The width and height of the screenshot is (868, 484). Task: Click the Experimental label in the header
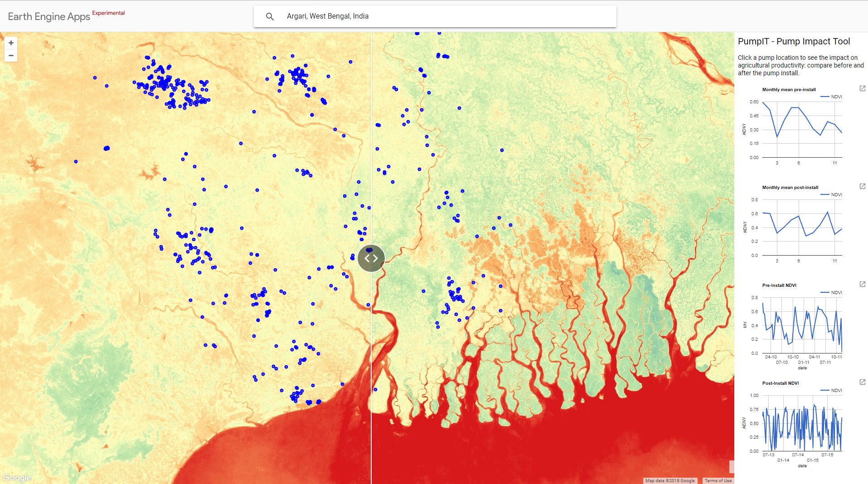pos(108,13)
